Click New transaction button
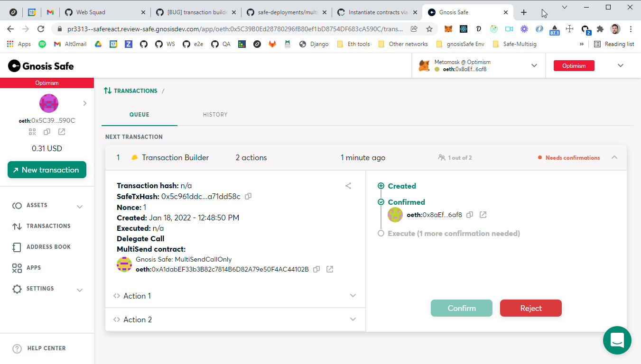 [x=47, y=170]
